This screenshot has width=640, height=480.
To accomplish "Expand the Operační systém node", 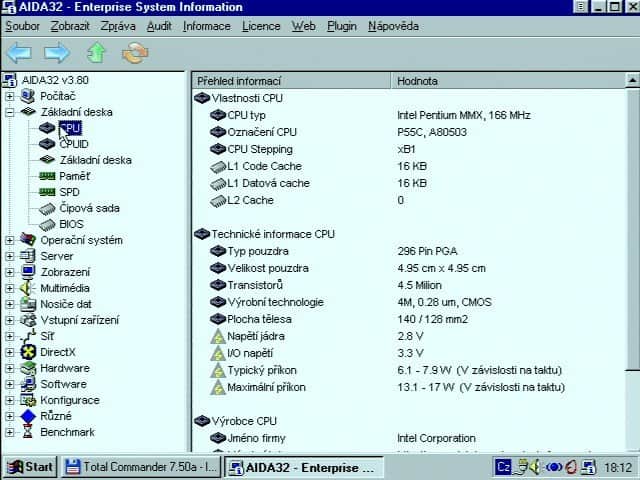I will 10,240.
